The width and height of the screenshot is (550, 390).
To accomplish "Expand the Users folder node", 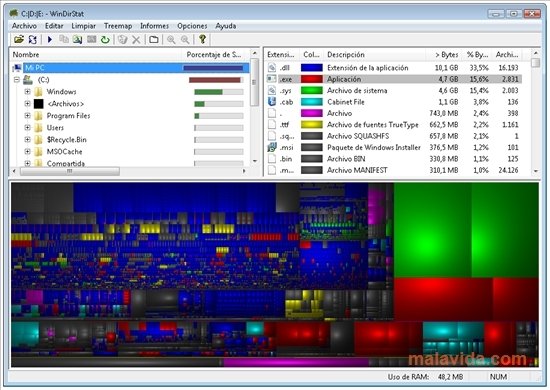I will 27,128.
